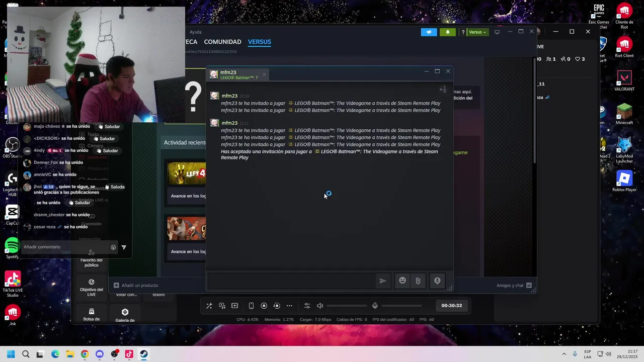Adjust the speaker volume slider
Screen dimensions: 644x362
click(347, 306)
